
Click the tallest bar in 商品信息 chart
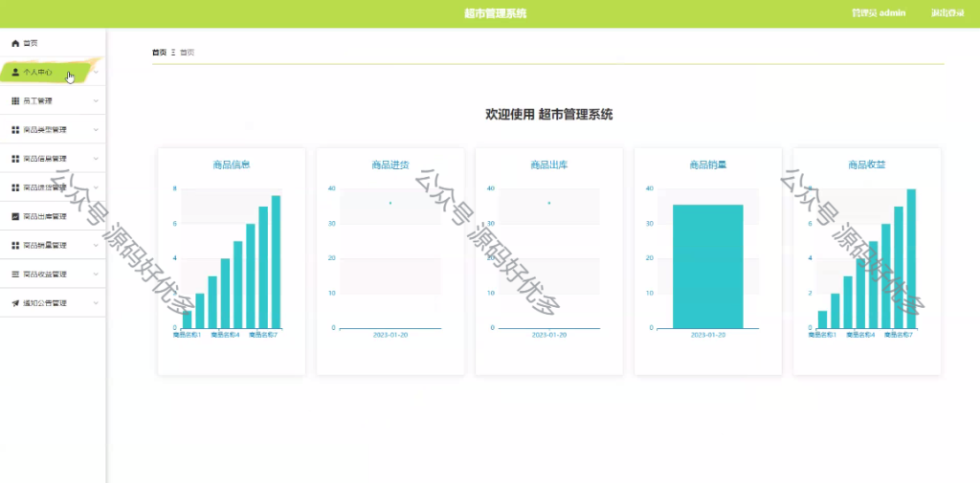coord(276,262)
